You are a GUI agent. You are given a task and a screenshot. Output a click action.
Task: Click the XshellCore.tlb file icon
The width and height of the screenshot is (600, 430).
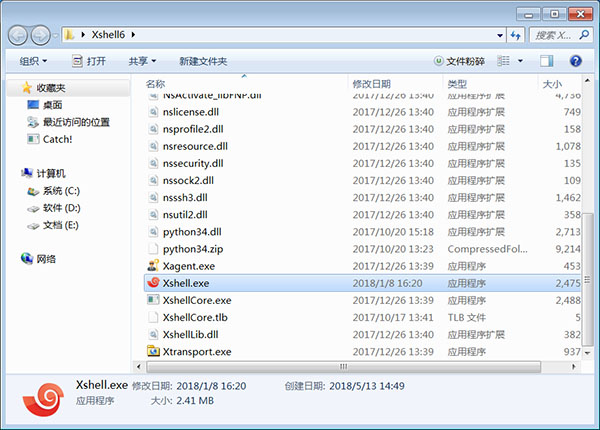pyautogui.click(x=153, y=317)
